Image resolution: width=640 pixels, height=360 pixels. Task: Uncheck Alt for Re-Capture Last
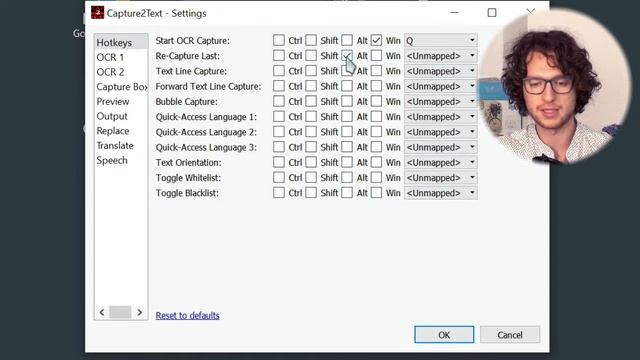[x=347, y=56]
